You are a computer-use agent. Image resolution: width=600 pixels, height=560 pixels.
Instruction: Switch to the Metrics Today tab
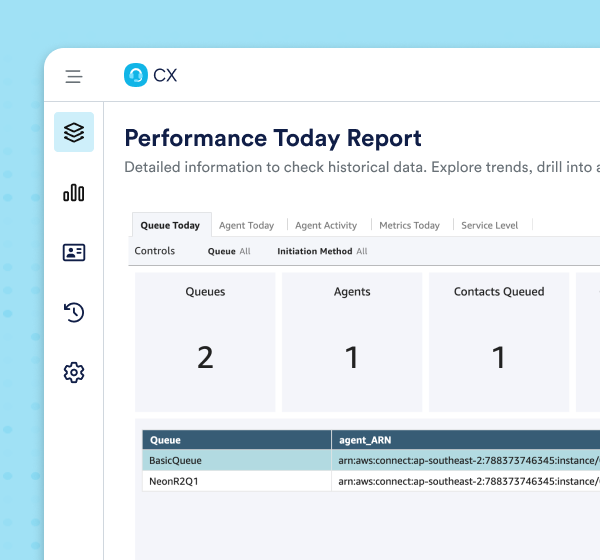(x=409, y=225)
